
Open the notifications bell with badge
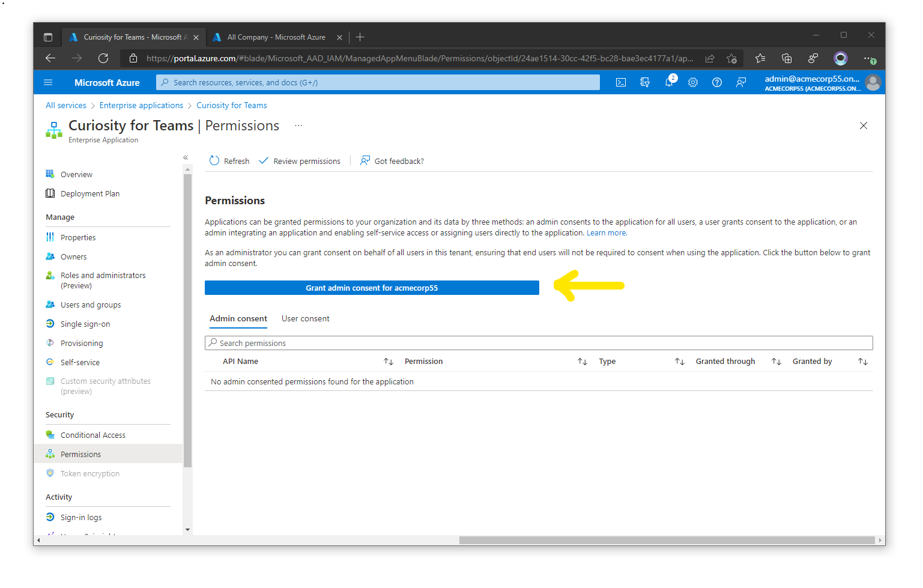pyautogui.click(x=670, y=82)
